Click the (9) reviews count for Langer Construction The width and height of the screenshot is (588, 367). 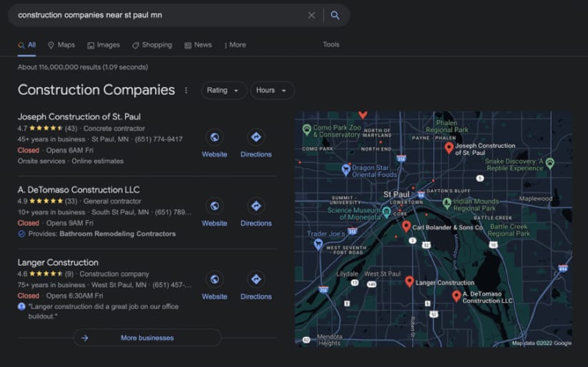point(69,274)
